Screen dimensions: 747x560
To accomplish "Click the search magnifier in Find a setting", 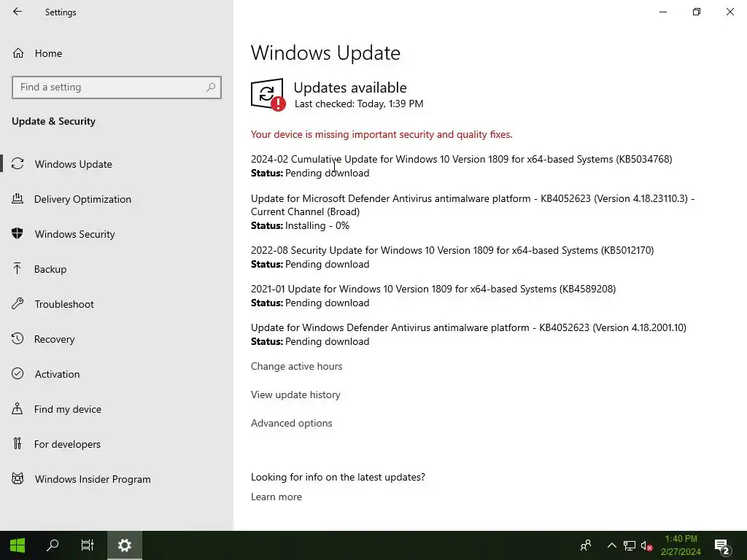I will click(x=211, y=87).
